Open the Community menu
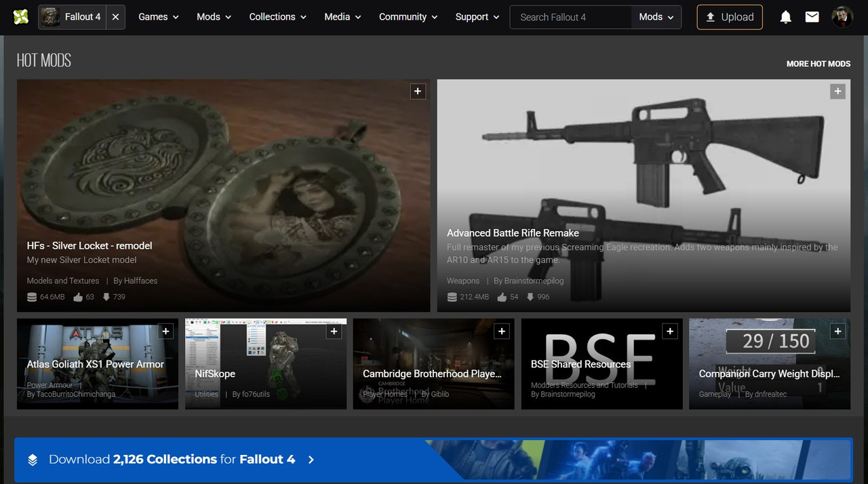The image size is (868, 484). (408, 17)
